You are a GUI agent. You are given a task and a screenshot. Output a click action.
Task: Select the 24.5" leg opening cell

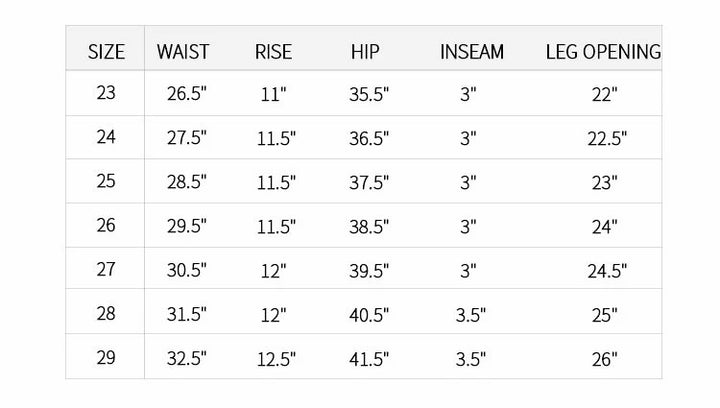tap(606, 270)
